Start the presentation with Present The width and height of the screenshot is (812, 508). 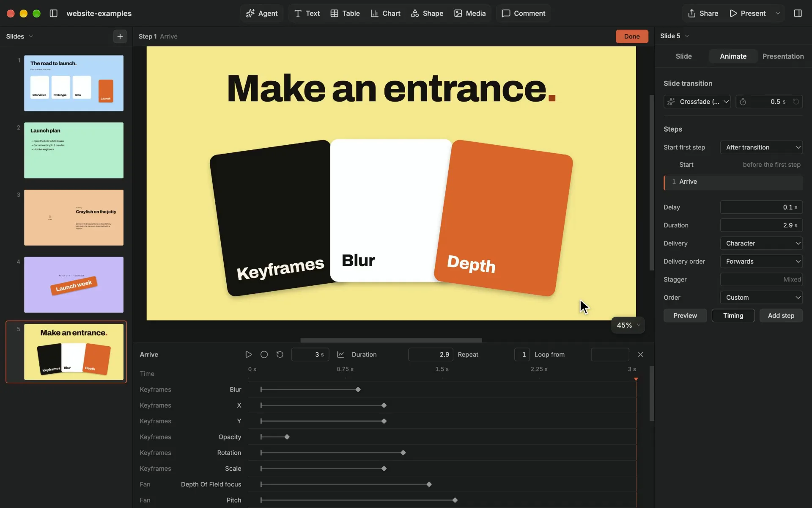click(748, 13)
